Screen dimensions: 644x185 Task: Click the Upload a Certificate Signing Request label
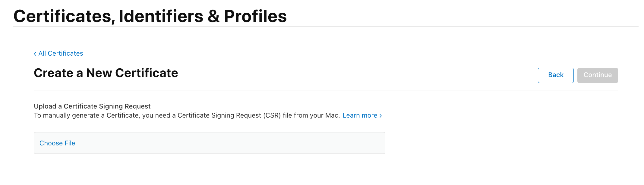92,106
